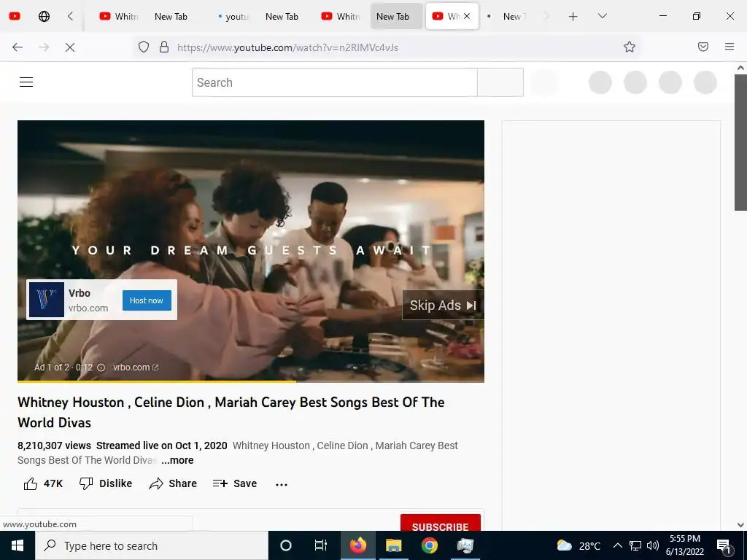747x560 pixels.
Task: Click the scrollbar down arrow
Action: pyautogui.click(x=740, y=525)
